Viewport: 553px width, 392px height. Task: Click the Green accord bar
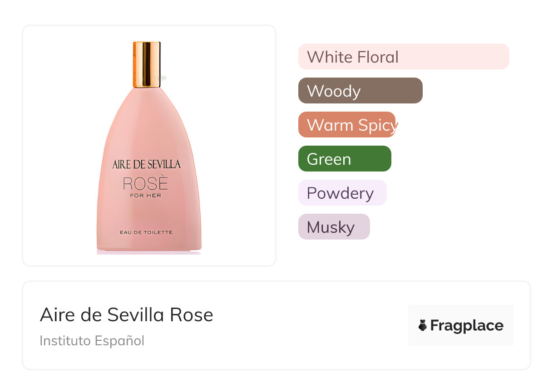345,159
